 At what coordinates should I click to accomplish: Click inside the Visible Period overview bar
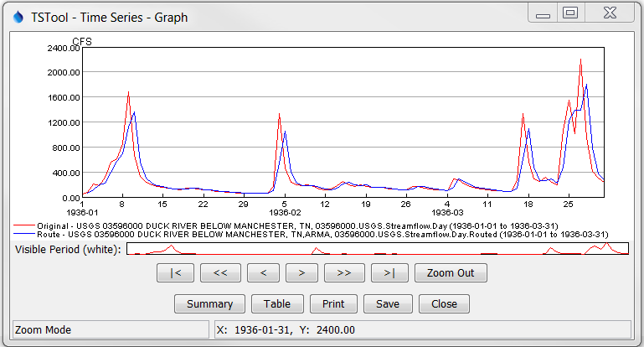tap(377, 248)
